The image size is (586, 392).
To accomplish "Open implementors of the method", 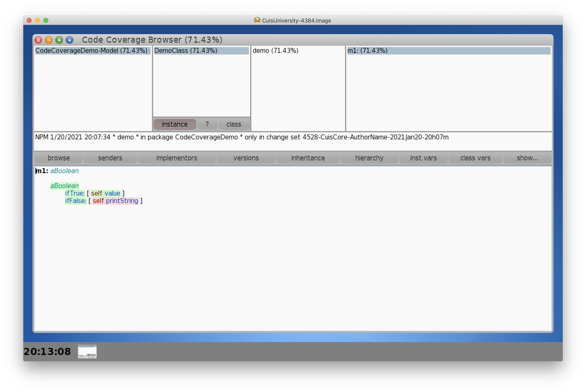I will 176,158.
